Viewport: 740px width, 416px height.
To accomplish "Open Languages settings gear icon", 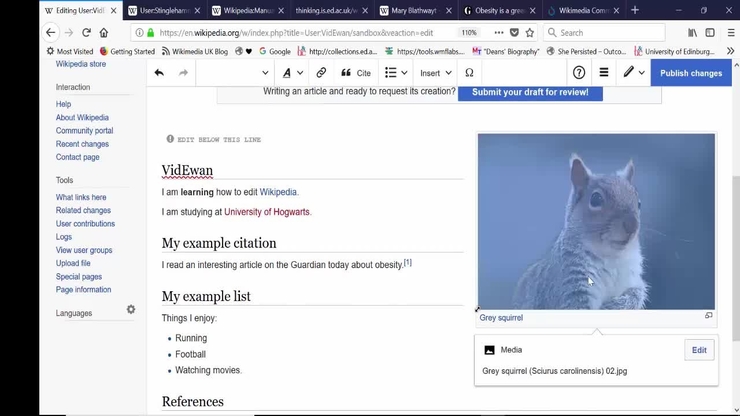I will [131, 309].
